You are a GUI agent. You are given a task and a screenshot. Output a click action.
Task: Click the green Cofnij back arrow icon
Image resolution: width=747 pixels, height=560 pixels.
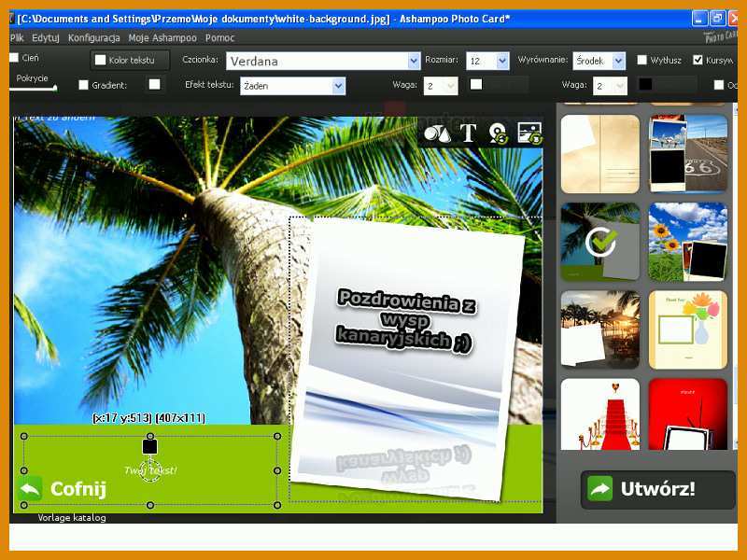30,488
